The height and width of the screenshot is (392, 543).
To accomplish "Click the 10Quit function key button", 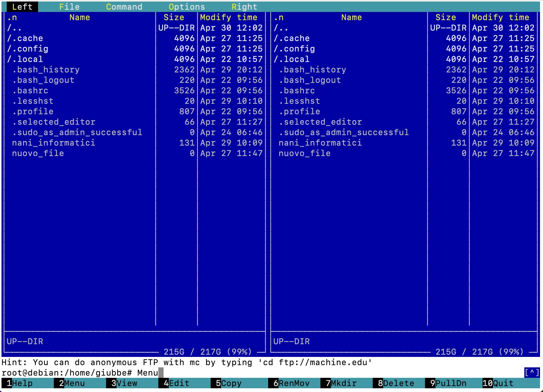I will pos(498,383).
